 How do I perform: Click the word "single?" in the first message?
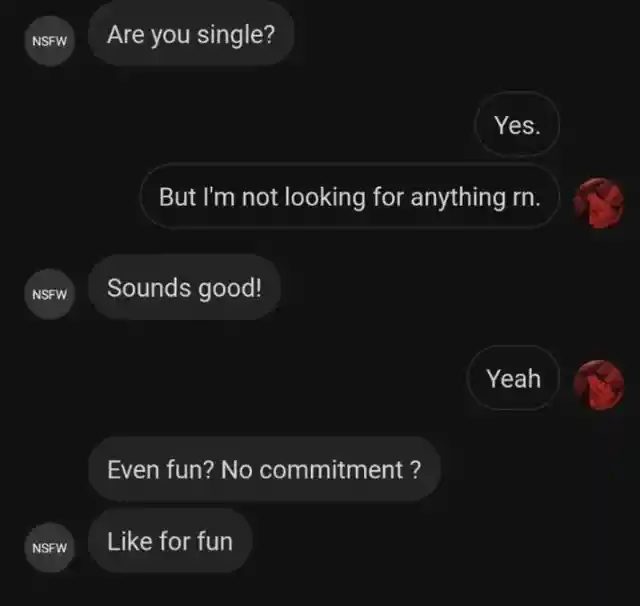click(236, 36)
